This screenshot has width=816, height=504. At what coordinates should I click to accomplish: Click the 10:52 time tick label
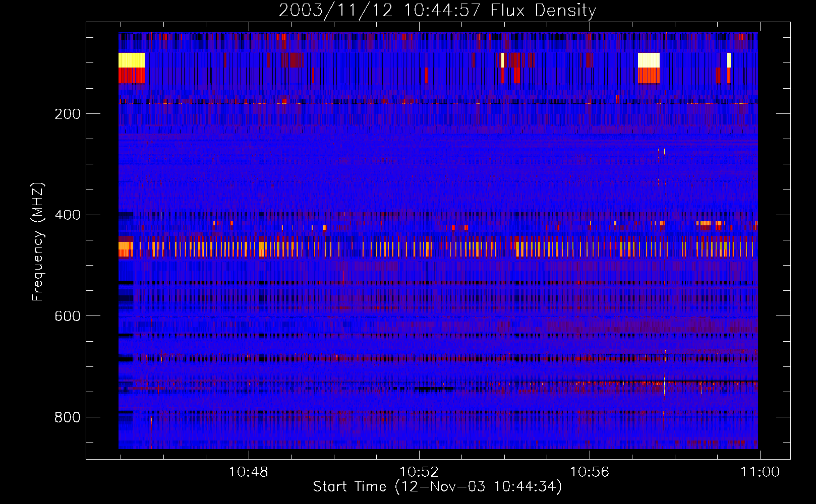point(419,472)
